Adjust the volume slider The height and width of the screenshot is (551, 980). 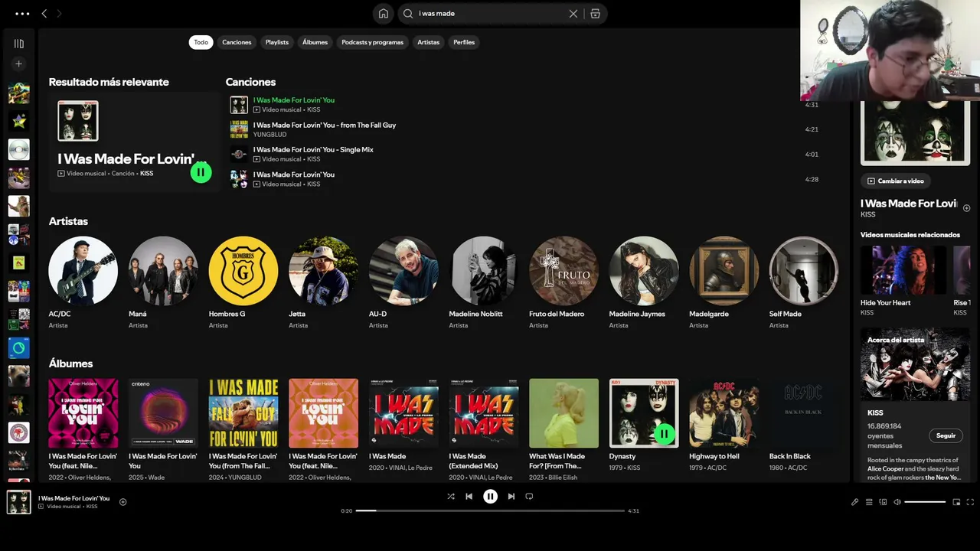[925, 502]
